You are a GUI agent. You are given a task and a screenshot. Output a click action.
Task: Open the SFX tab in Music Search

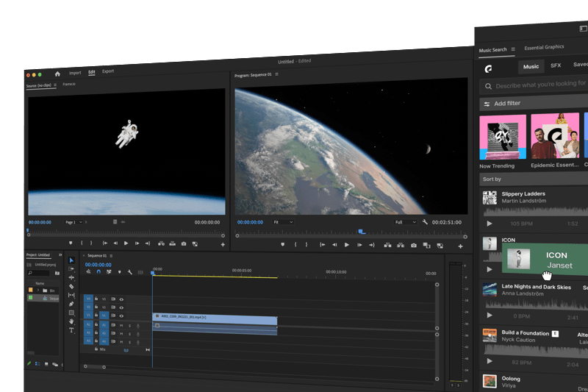pos(556,66)
